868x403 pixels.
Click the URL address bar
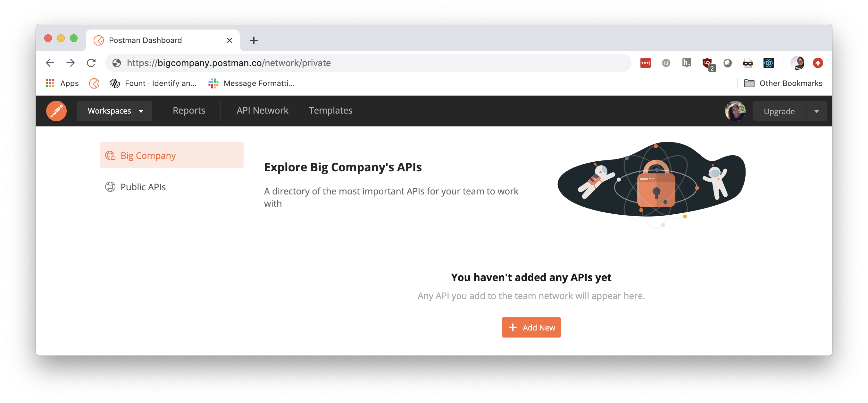(368, 63)
